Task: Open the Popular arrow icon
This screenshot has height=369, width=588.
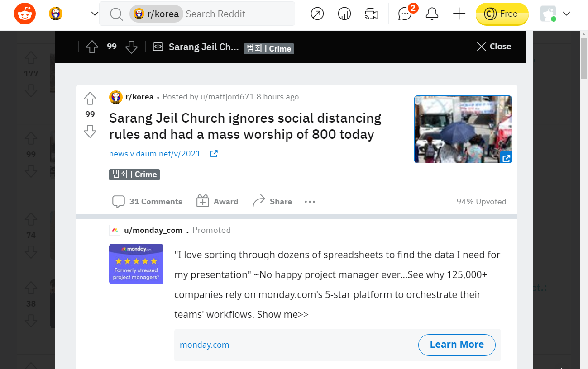Action: (x=317, y=14)
